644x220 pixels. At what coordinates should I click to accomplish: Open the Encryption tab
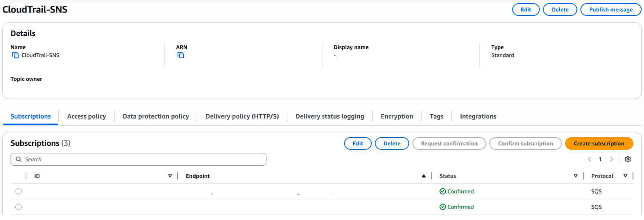[397, 116]
